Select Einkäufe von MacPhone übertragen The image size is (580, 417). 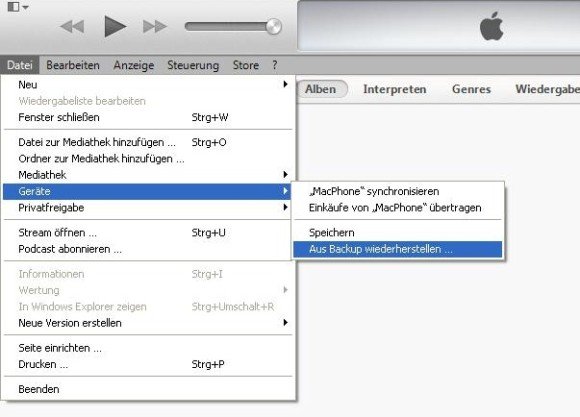(398, 208)
